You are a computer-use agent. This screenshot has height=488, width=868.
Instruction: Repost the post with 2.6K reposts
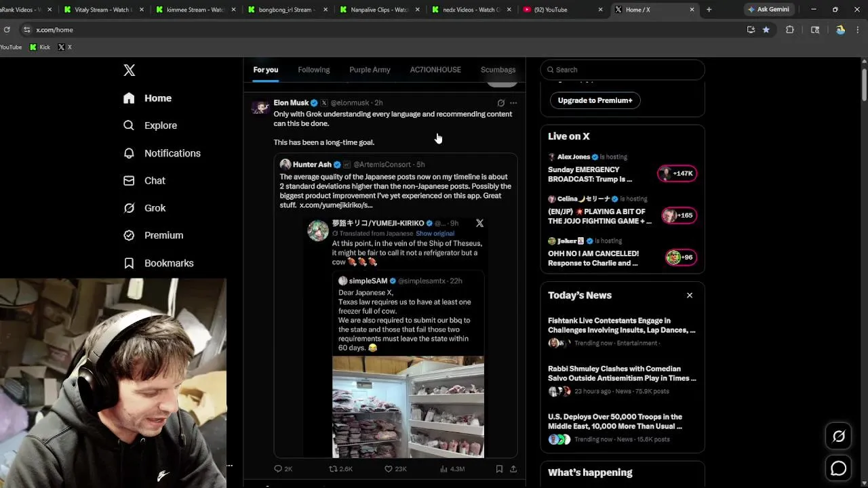[x=340, y=468]
